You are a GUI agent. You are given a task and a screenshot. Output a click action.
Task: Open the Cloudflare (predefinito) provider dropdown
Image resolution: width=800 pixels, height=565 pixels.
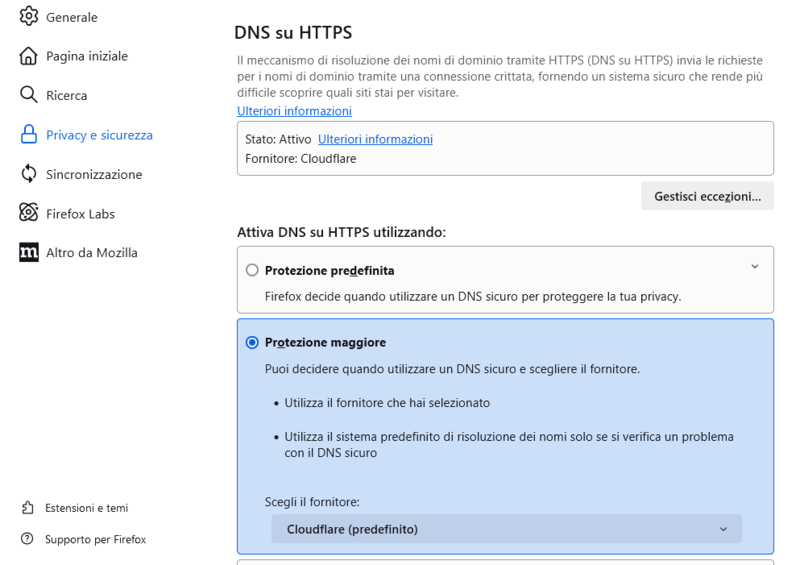506,529
